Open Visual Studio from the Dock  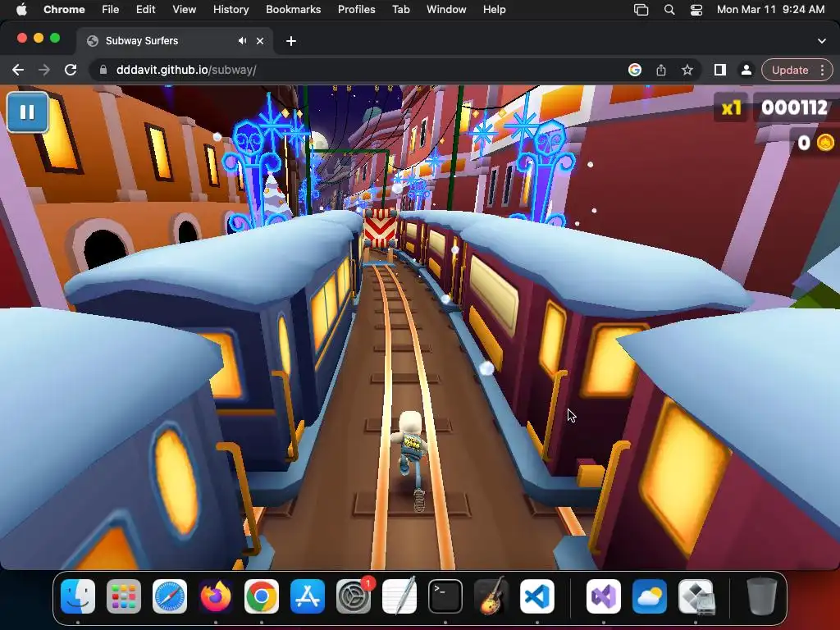604,596
